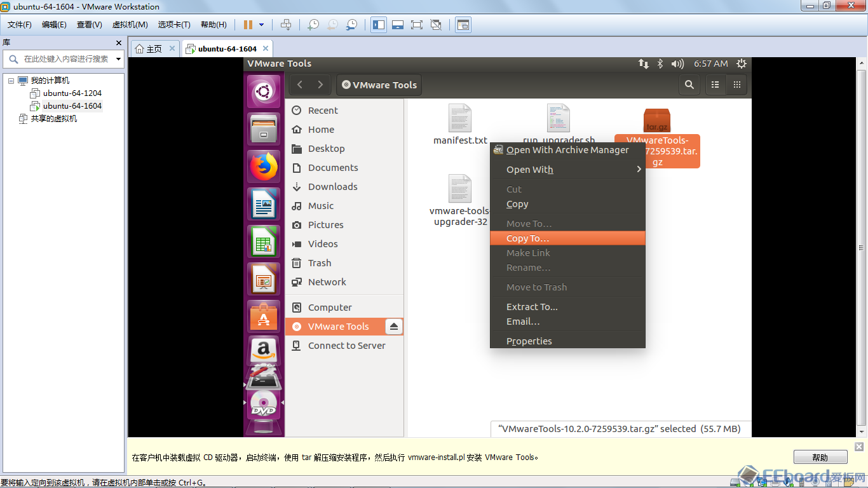868x488 pixels.
Task: Launch LibreOffice Writer from the launcher
Action: pos(264,205)
